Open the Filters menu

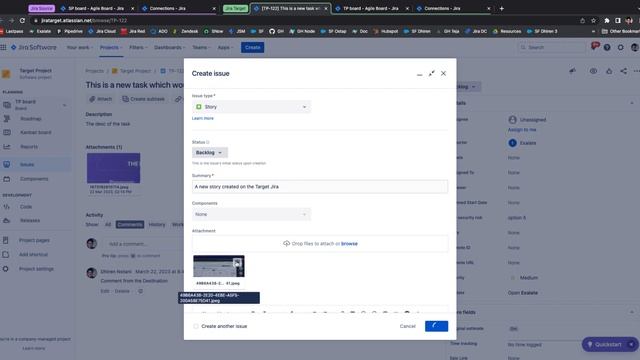[x=138, y=47]
